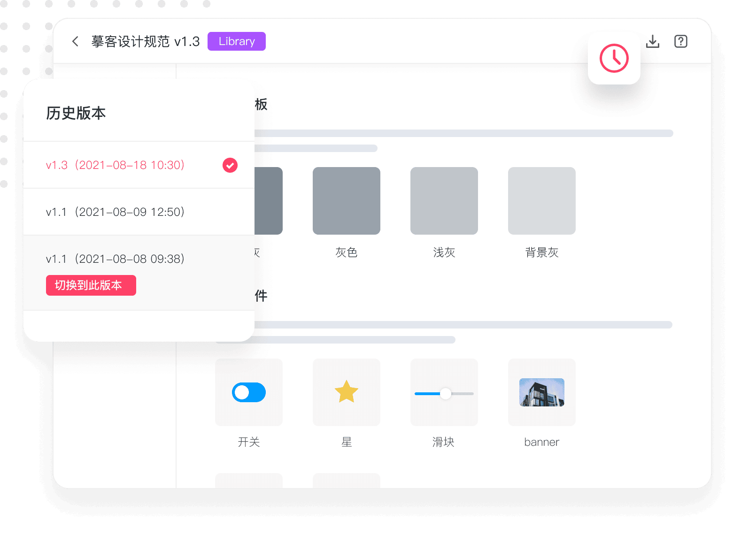The image size is (756, 535).
Task: Click the 滑块 slider handle
Action: point(445,394)
